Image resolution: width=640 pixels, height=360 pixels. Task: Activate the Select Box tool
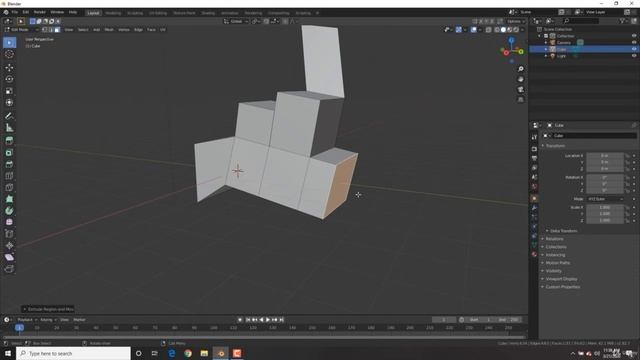pos(9,42)
